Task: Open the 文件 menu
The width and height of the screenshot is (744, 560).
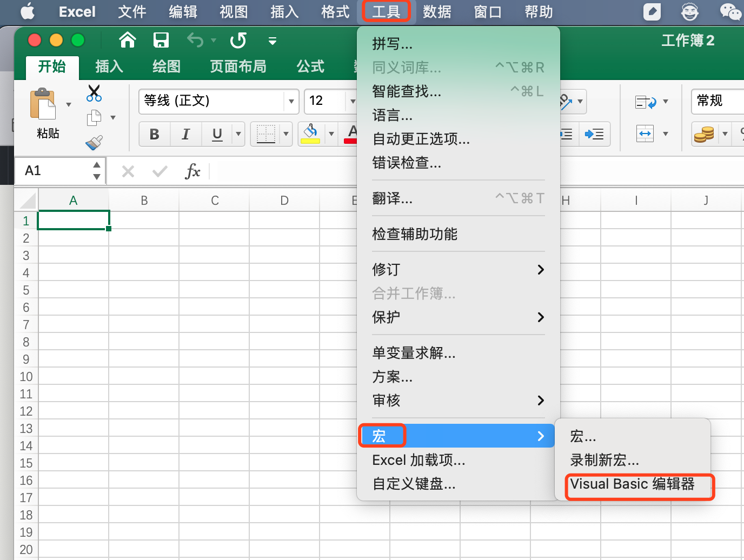Action: pyautogui.click(x=132, y=11)
